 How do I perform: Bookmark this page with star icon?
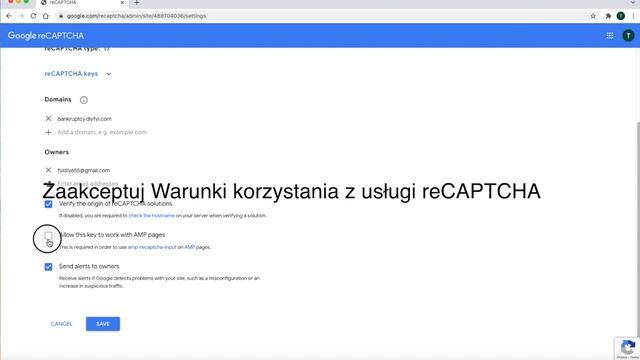click(x=593, y=16)
